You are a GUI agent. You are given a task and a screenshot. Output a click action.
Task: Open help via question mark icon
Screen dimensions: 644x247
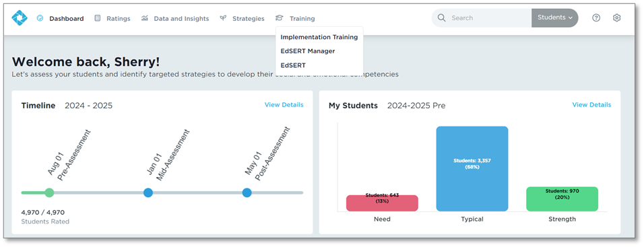[596, 17]
